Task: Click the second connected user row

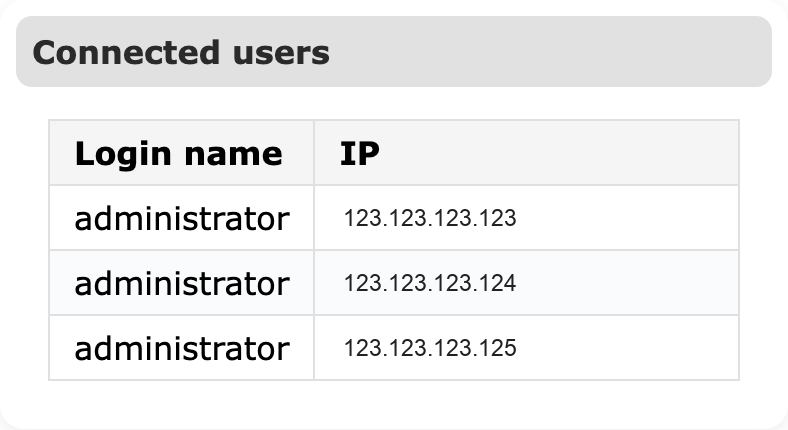Action: pyautogui.click(x=393, y=283)
